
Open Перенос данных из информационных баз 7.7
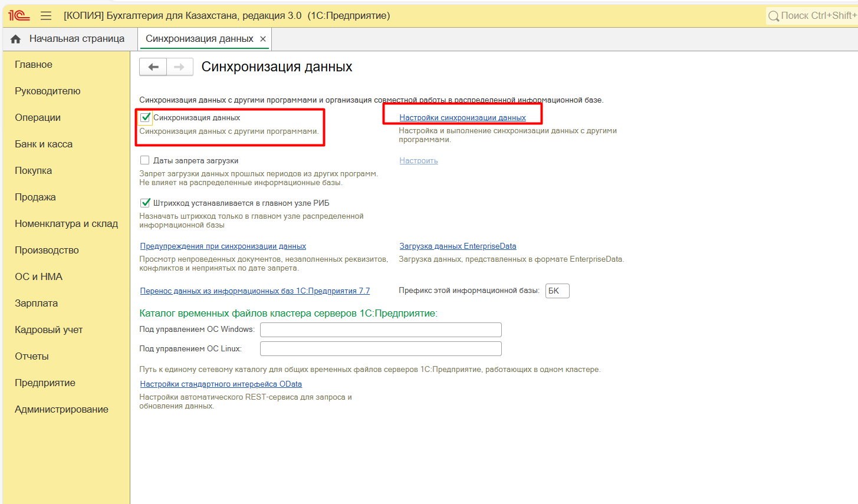click(255, 291)
